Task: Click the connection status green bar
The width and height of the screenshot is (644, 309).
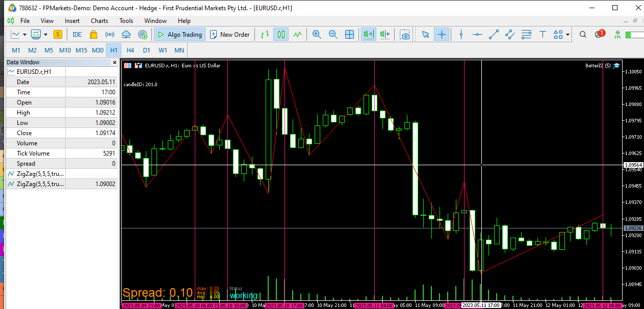Action: (635, 35)
